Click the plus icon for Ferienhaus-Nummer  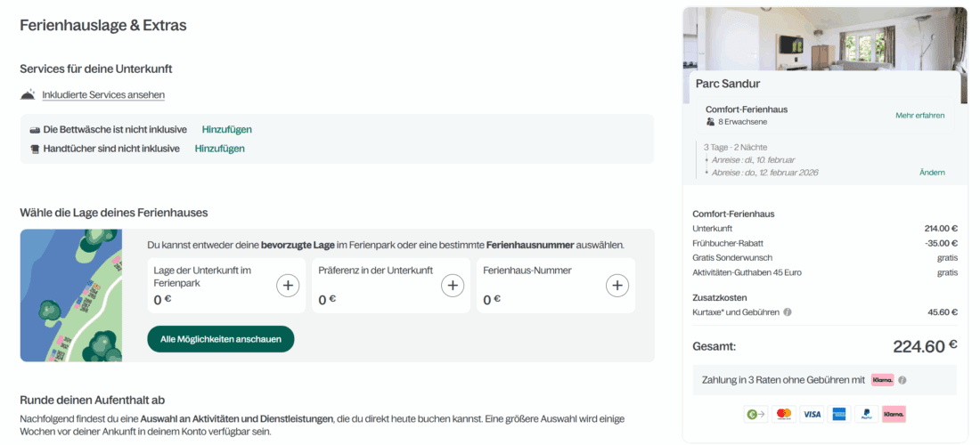pos(617,286)
